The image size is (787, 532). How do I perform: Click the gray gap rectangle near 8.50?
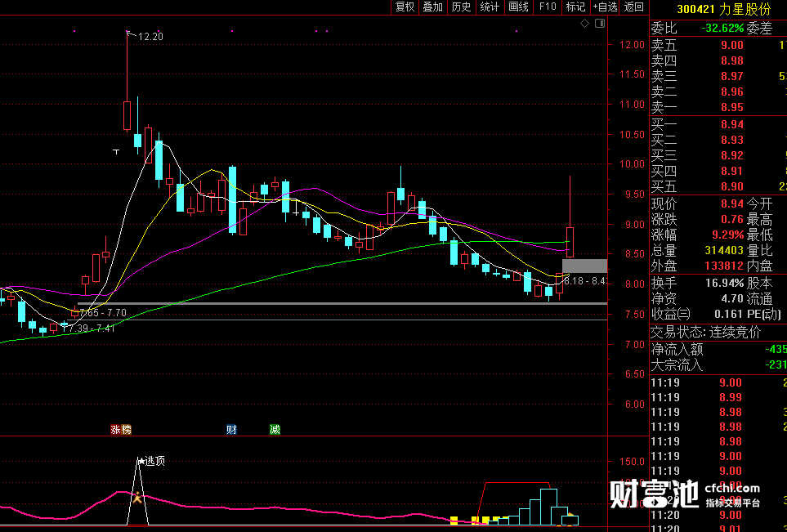pos(584,266)
